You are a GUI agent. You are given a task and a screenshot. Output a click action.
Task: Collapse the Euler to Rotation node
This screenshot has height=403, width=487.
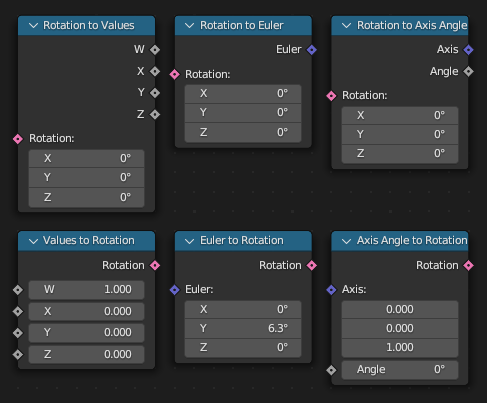point(189,241)
